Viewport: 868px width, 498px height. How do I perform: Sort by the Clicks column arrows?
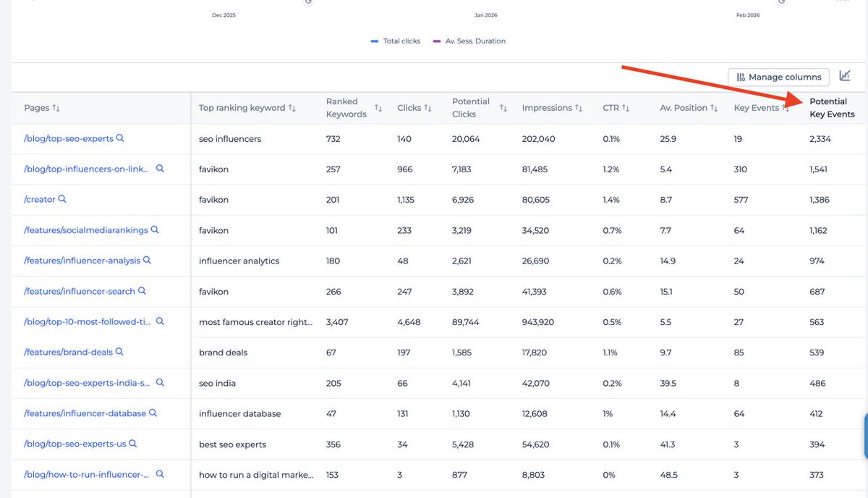pos(428,108)
